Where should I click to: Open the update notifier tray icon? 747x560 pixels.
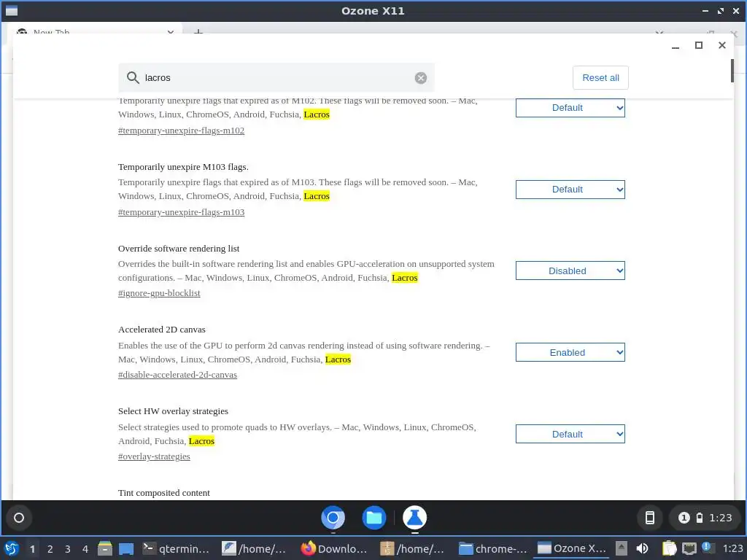point(708,548)
